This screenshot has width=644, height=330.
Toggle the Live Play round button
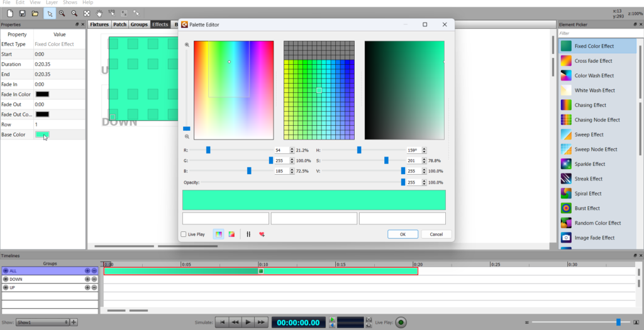coord(401,322)
